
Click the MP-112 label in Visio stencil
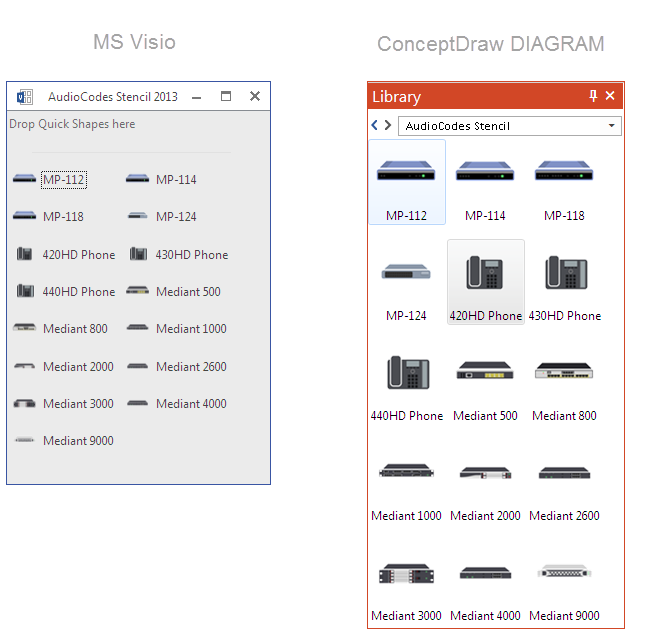point(64,180)
